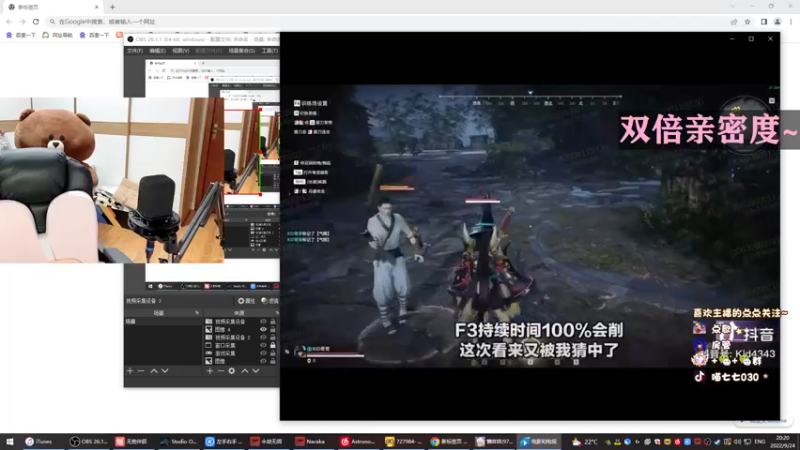Reload the Chrome page

tap(36, 21)
